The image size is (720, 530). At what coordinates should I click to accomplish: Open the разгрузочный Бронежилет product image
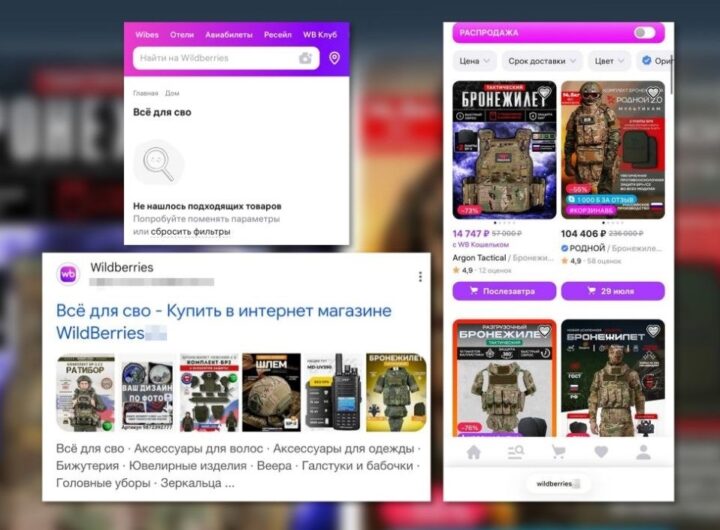click(504, 378)
